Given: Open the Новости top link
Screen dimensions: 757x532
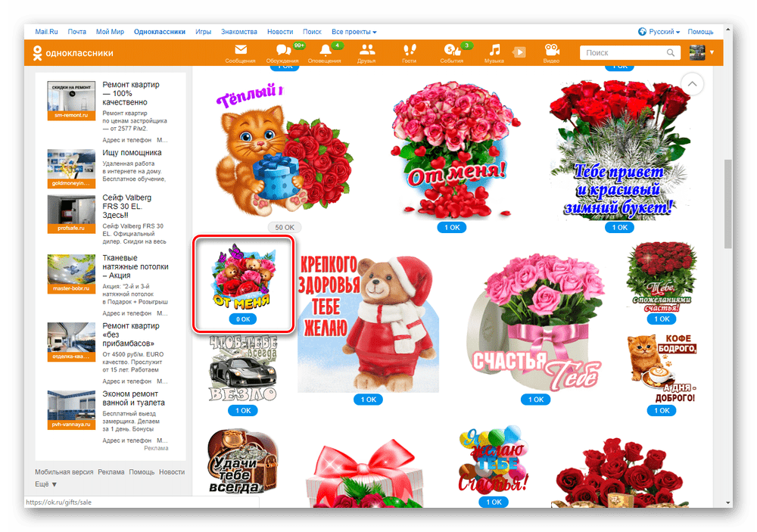Looking at the screenshot, I should click(x=280, y=31).
